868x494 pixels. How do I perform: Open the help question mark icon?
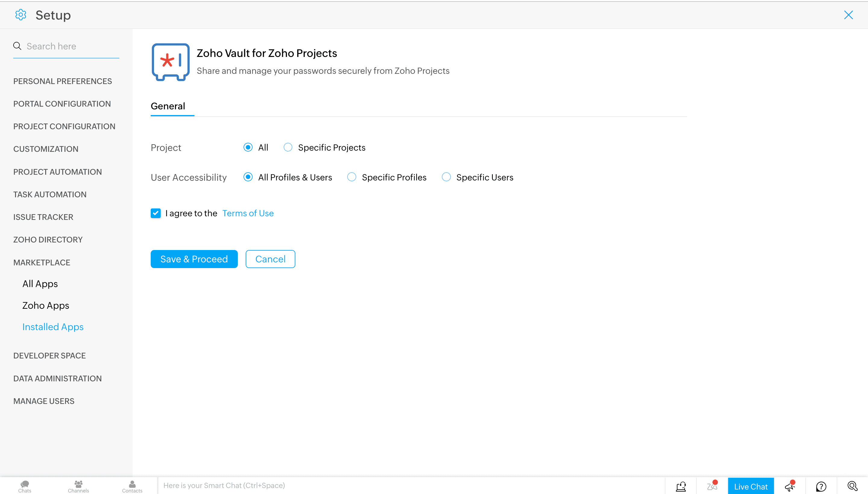[x=821, y=486]
